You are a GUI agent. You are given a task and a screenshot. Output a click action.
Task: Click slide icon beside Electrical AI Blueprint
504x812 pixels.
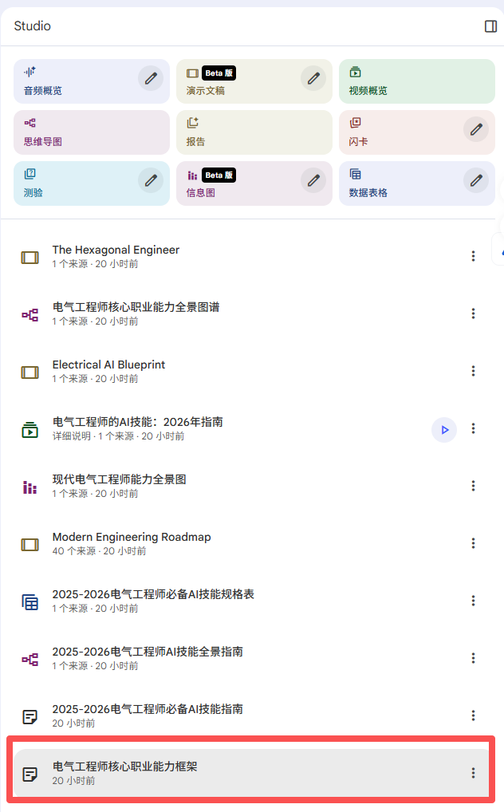click(x=30, y=372)
